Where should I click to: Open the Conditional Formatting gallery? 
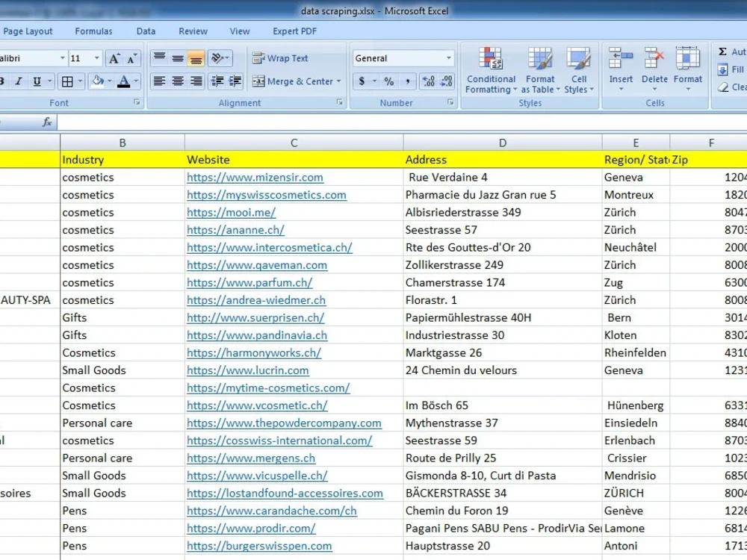pyautogui.click(x=490, y=71)
